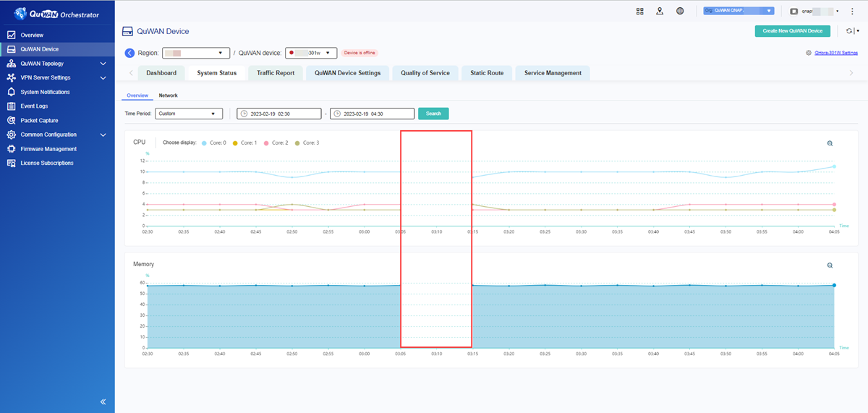
Task: Click the QuWAN Device sidebar icon
Action: 11,49
